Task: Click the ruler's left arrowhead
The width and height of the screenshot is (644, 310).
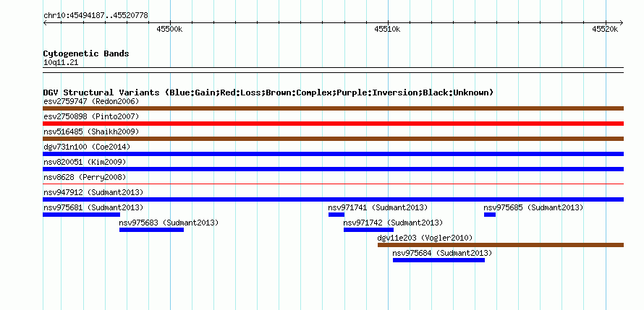Action: click(45, 22)
